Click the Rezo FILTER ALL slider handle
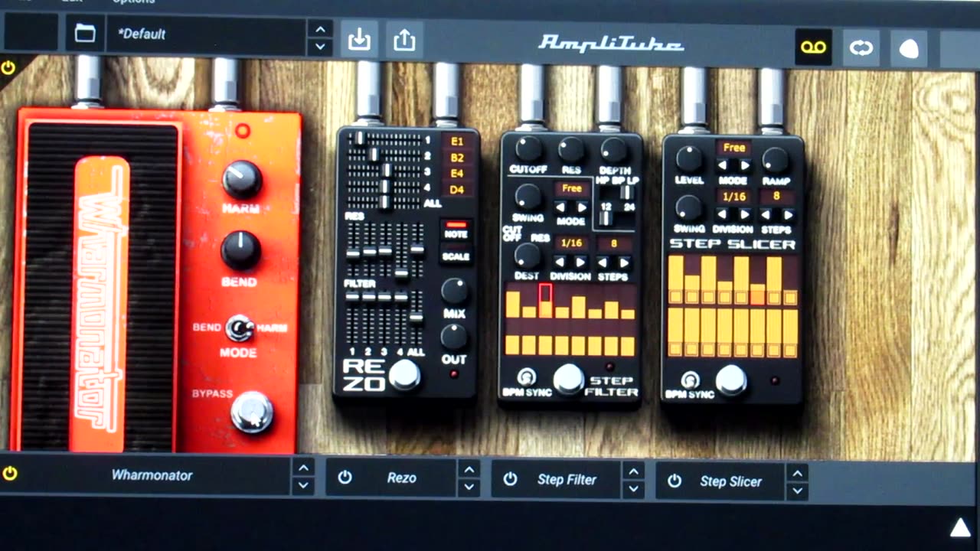 tap(416, 316)
